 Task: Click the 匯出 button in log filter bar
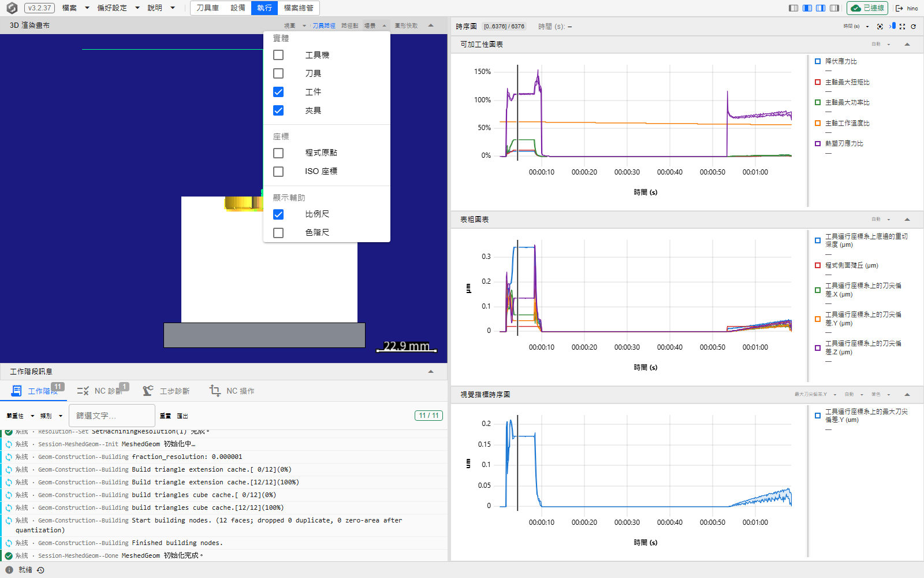point(182,416)
